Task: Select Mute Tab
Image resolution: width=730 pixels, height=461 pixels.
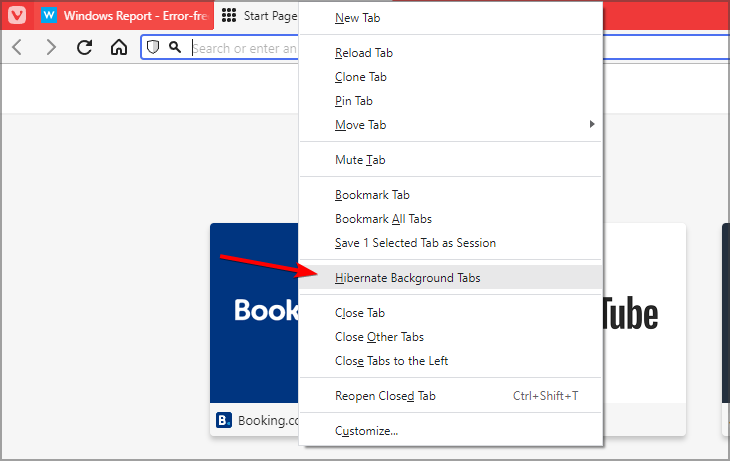Action: [x=451, y=160]
